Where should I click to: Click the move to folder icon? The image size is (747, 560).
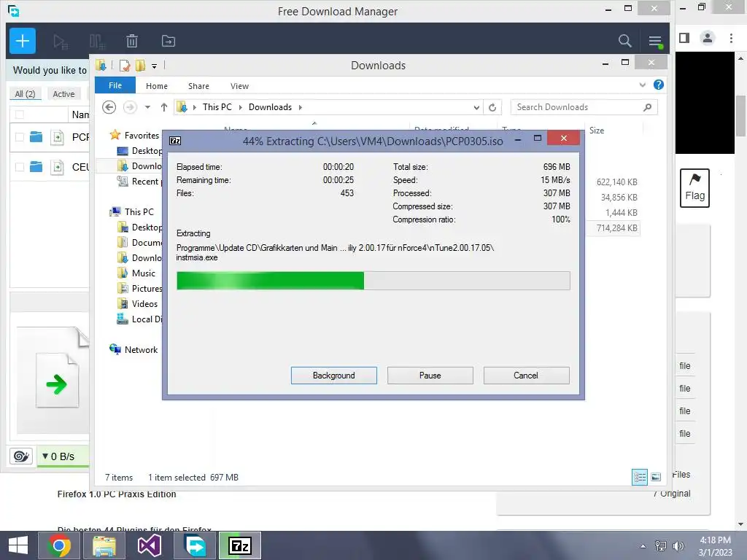(169, 41)
